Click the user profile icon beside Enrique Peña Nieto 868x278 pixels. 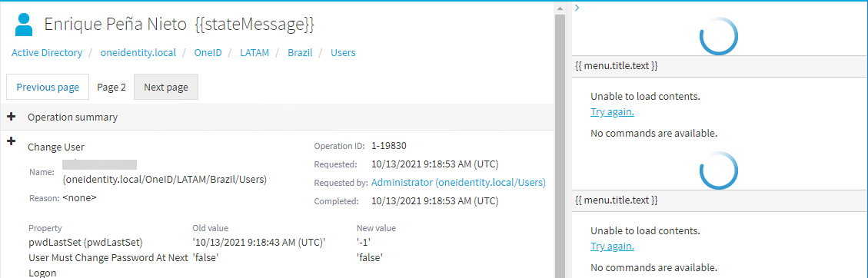click(x=24, y=25)
